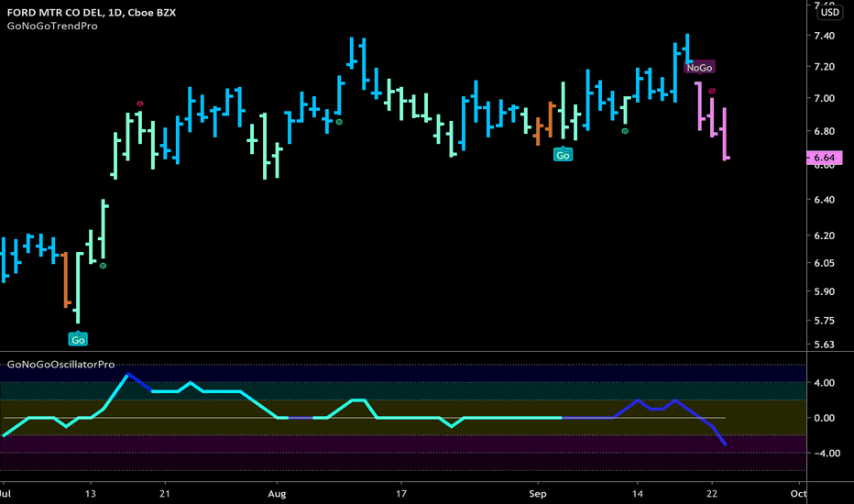This screenshot has width=854, height=504.
Task: Click the 5.75 price axis label
Action: point(824,321)
